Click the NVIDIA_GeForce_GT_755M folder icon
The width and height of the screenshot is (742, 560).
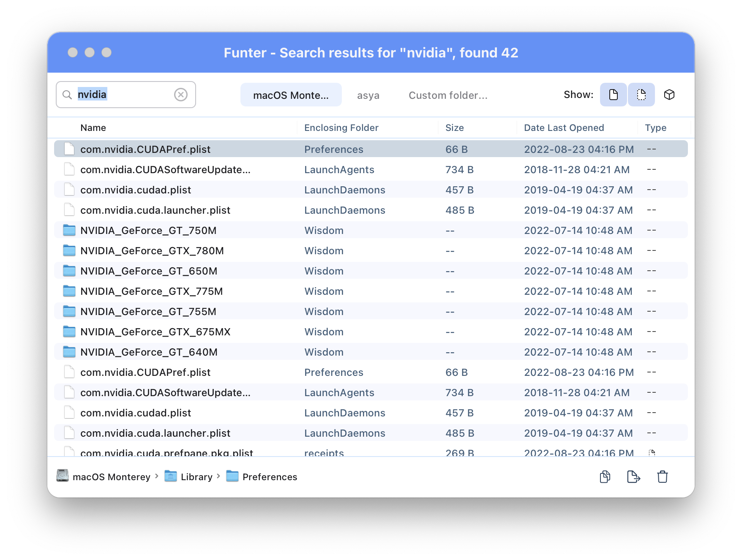(x=69, y=311)
